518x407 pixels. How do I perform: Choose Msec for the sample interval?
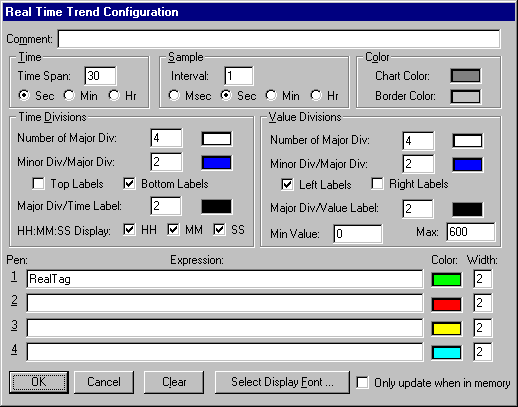pos(174,95)
